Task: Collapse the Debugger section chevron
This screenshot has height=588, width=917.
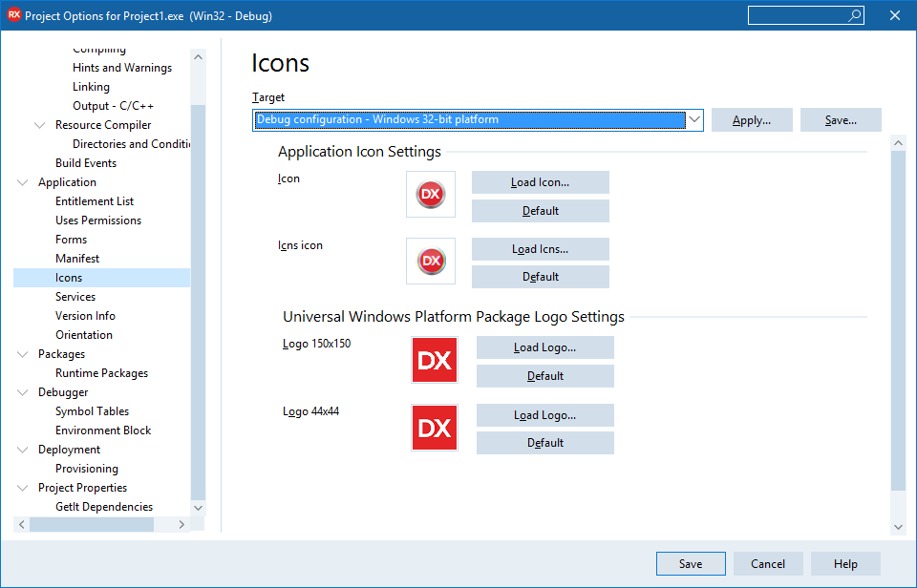Action: click(22, 391)
